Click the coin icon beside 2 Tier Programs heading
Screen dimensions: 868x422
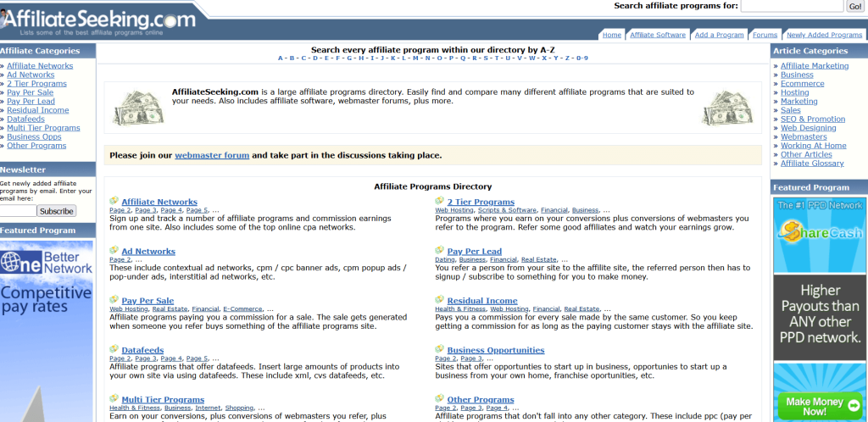point(440,201)
